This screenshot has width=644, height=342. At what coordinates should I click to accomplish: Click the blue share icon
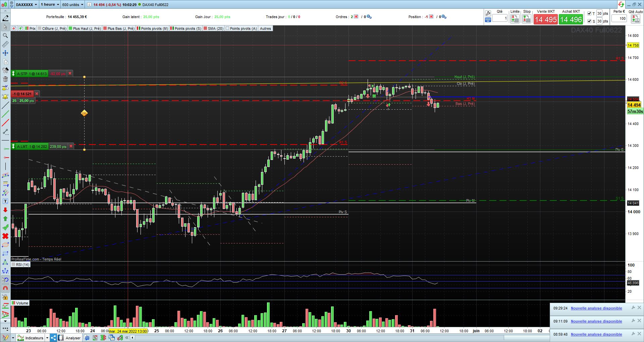pos(53,338)
